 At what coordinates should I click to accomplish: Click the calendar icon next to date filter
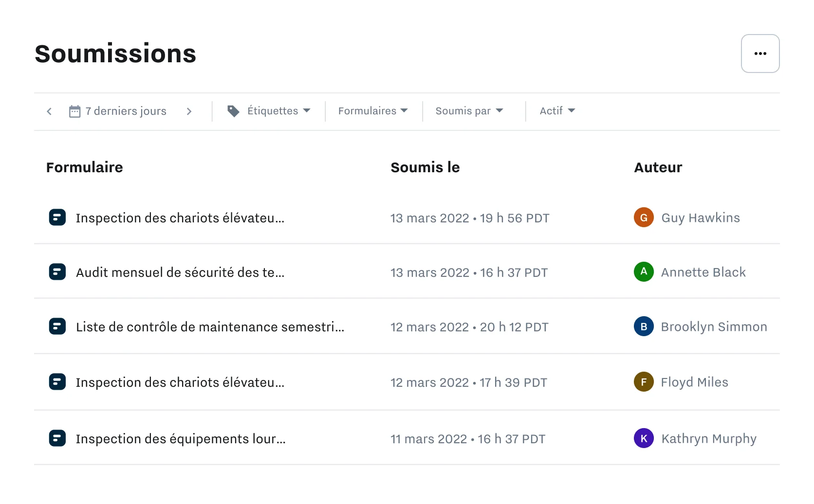pyautogui.click(x=74, y=111)
